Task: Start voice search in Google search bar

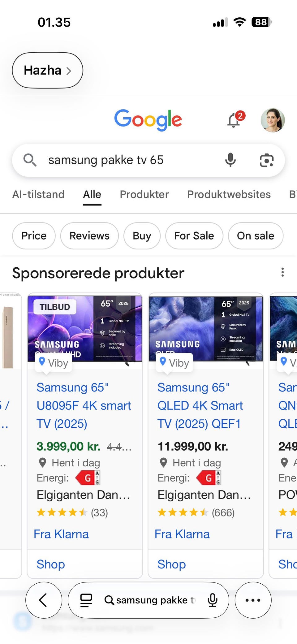Action: pyautogui.click(x=230, y=160)
